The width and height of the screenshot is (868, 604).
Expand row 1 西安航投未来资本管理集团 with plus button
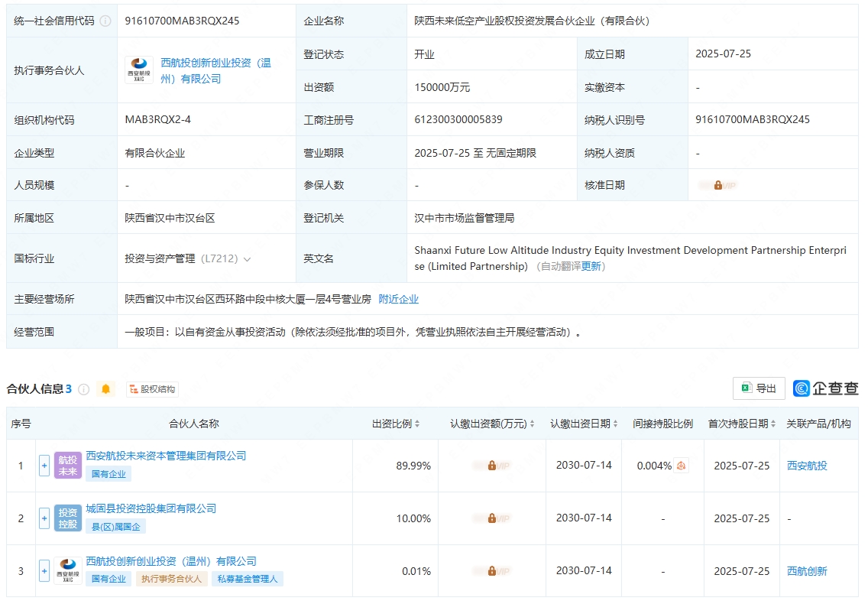(44, 466)
